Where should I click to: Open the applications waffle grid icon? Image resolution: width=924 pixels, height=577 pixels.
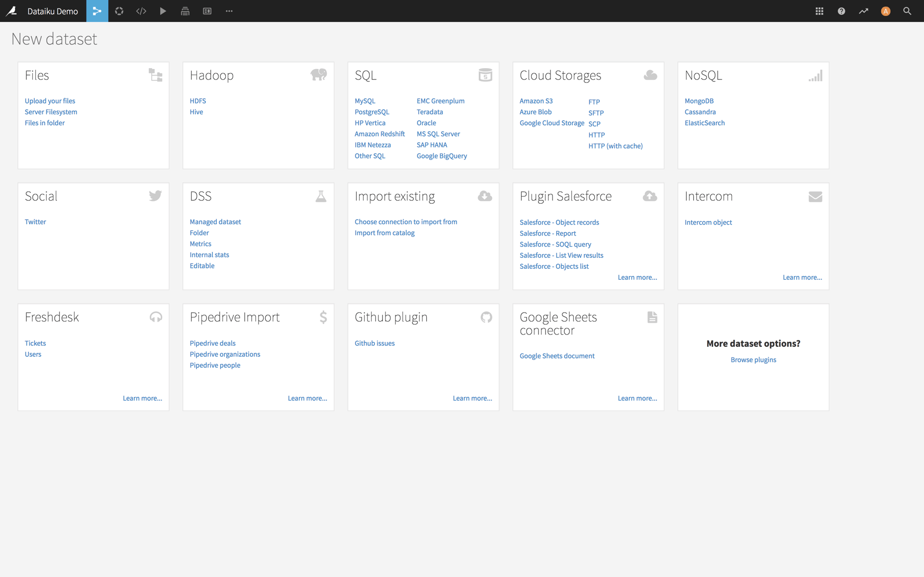[819, 11]
